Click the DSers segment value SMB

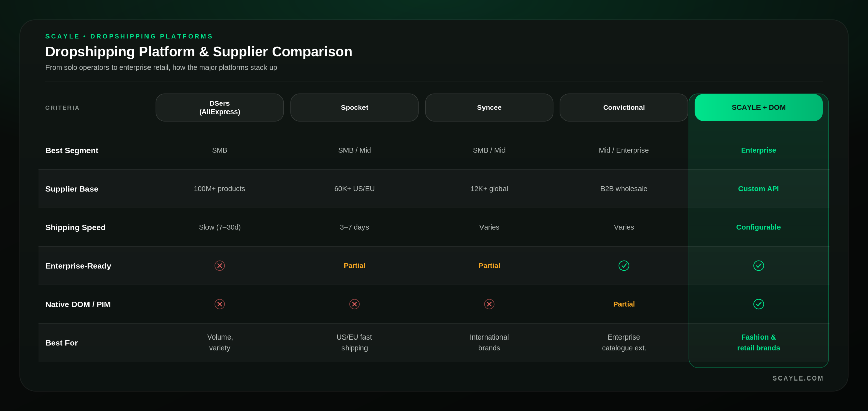point(220,150)
